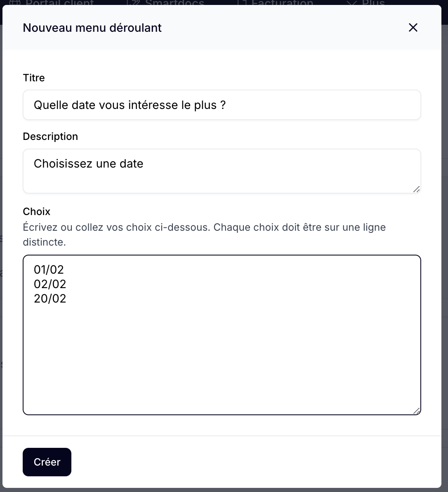
Task: Grab the Description field resize handle
Action: tap(416, 189)
